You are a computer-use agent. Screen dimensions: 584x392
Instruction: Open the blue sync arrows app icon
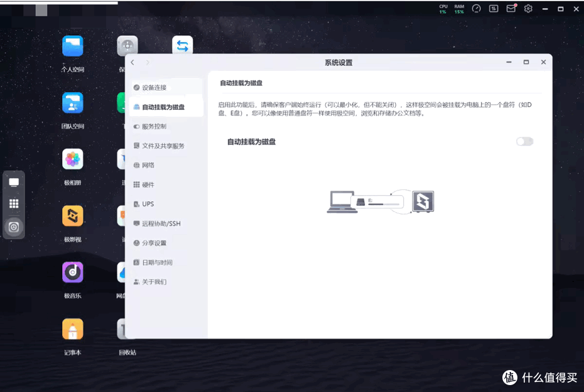183,45
